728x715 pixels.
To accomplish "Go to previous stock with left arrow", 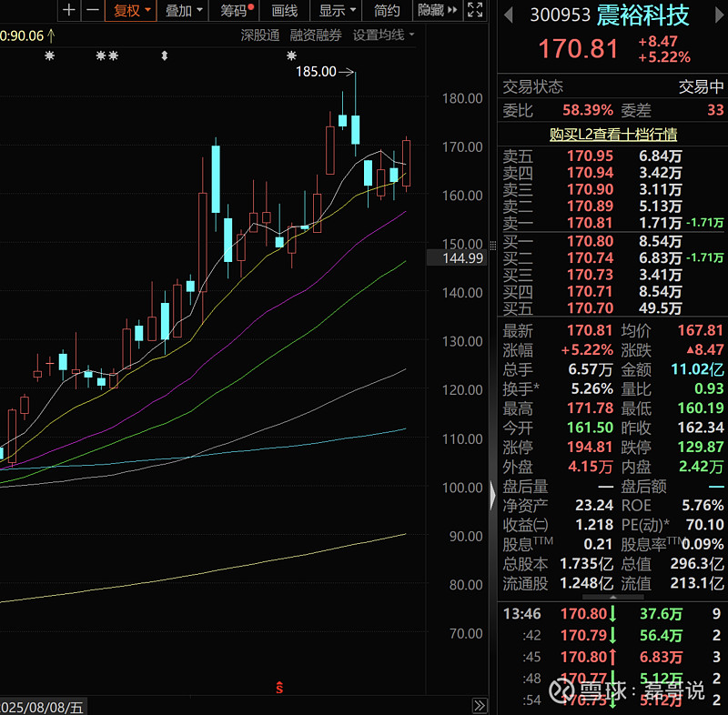I will [x=509, y=15].
